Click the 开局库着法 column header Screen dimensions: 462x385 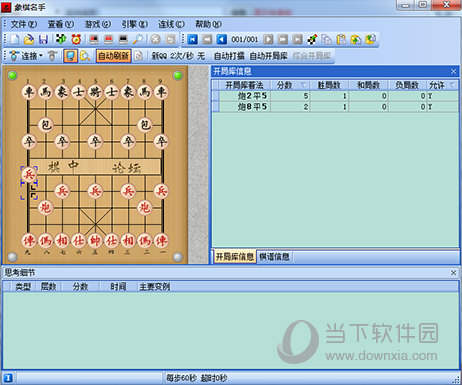244,85
